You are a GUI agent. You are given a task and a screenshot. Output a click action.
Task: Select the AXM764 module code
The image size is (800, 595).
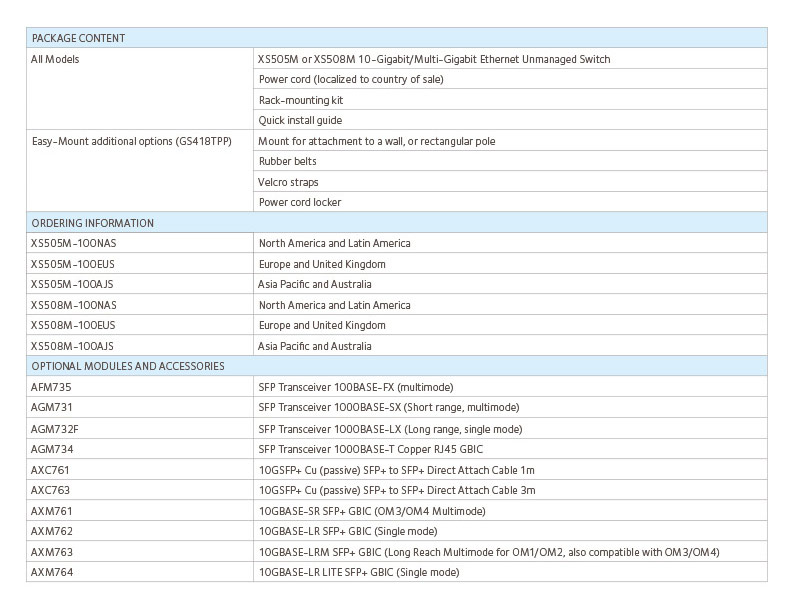click(51, 572)
